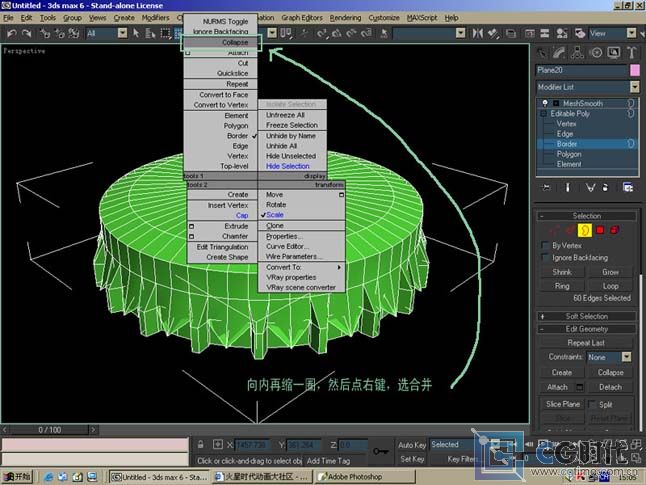
Task: Click Show End Result icon under the stack
Action: (x=567, y=188)
